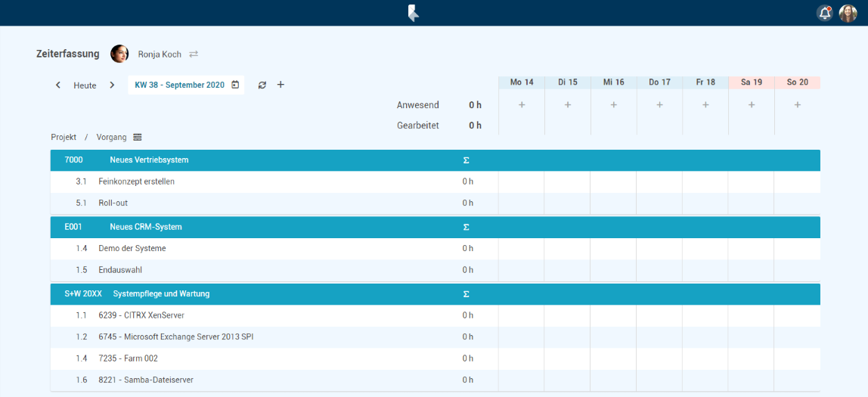
Task: Add new entry with toolbar plus icon
Action: (281, 85)
